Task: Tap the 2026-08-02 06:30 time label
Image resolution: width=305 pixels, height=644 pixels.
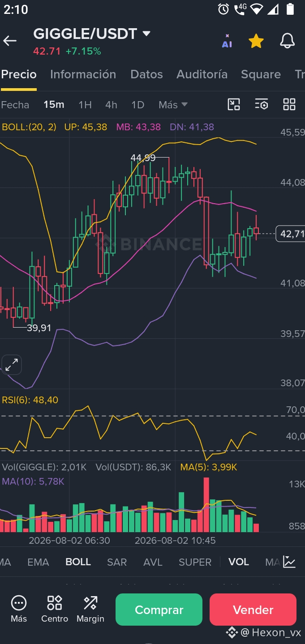Action: click(x=69, y=541)
